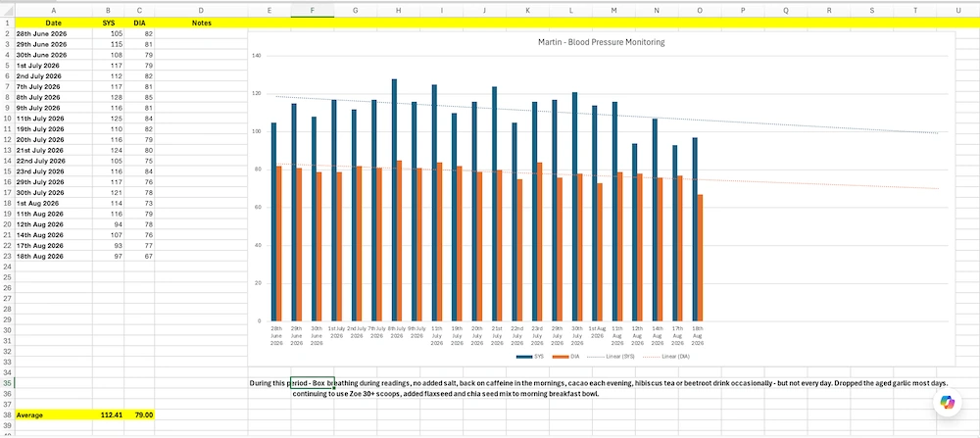Screen dimensions: 980x438
Task: Click DIA value 67 for 18th Aug
Action: [139, 256]
